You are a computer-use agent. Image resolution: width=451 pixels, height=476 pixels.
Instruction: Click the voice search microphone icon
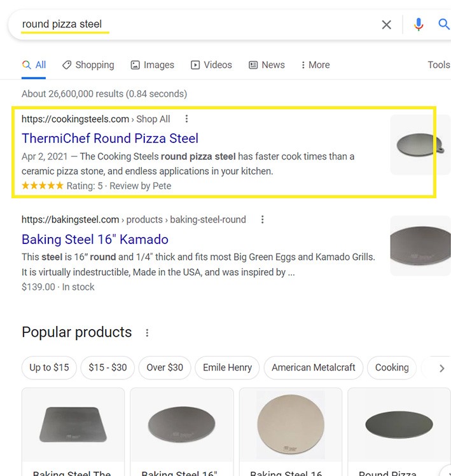click(418, 25)
